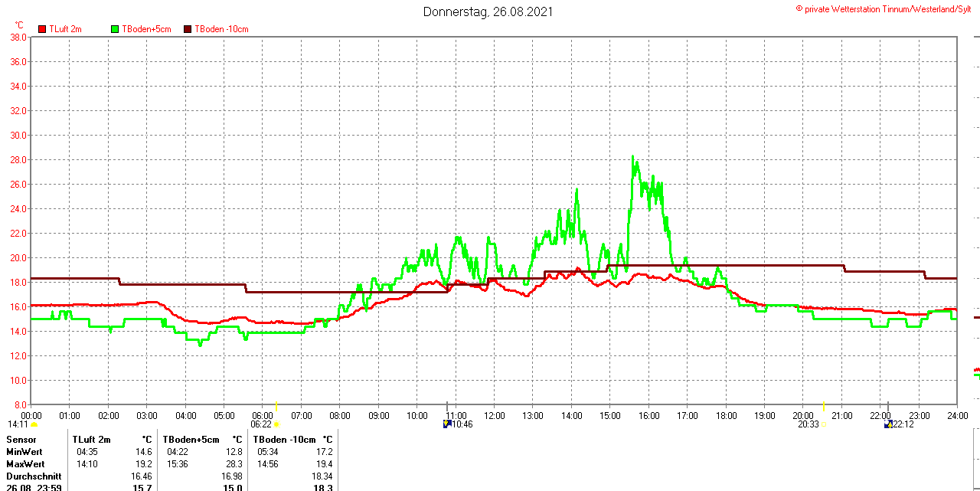Click the sunrise icon at 06:22
The height and width of the screenshot is (491, 980).
(276, 424)
